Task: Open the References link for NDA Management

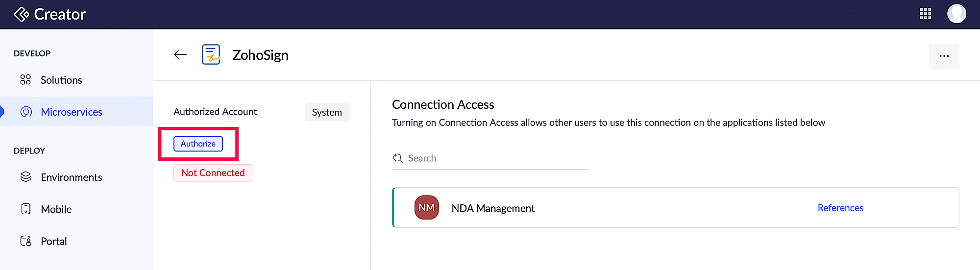Action: tap(840, 208)
